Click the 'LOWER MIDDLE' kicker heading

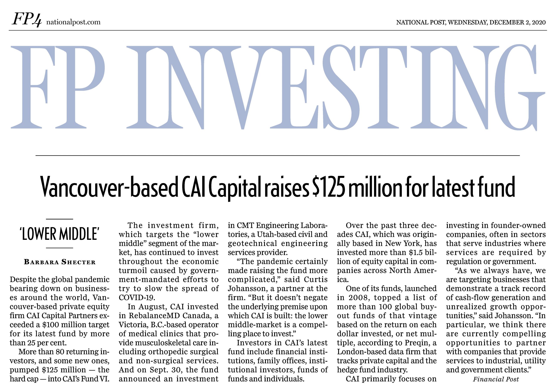[x=59, y=234]
